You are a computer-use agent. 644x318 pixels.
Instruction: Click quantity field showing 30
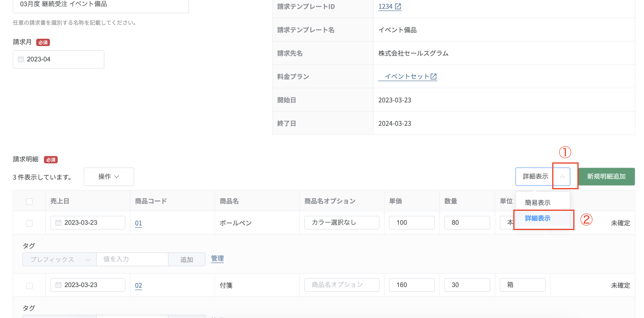467,285
